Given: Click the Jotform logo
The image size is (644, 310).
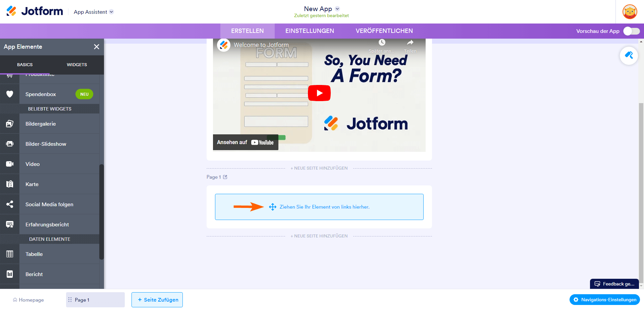Looking at the screenshot, I should [35, 11].
